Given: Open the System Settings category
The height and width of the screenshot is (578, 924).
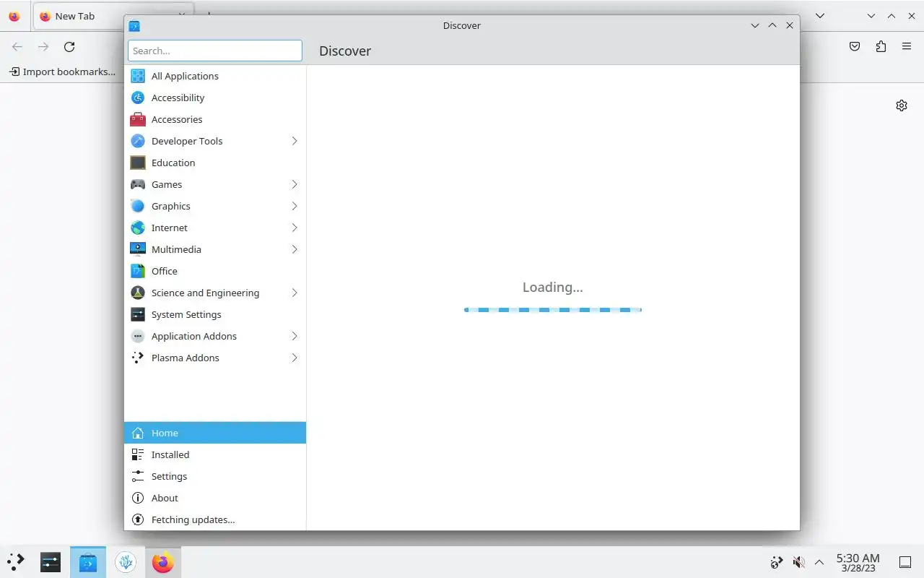Looking at the screenshot, I should (x=215, y=314).
